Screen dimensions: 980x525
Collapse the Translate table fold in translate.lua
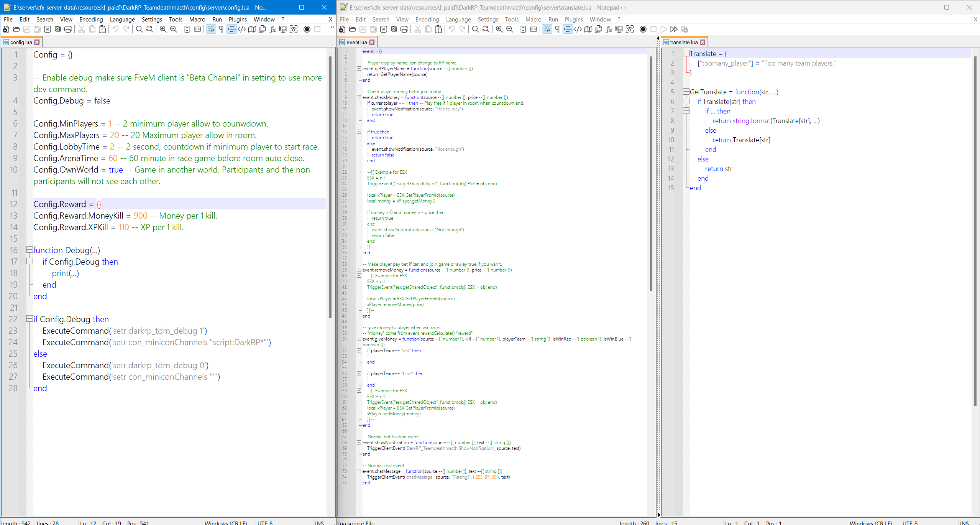coord(686,53)
